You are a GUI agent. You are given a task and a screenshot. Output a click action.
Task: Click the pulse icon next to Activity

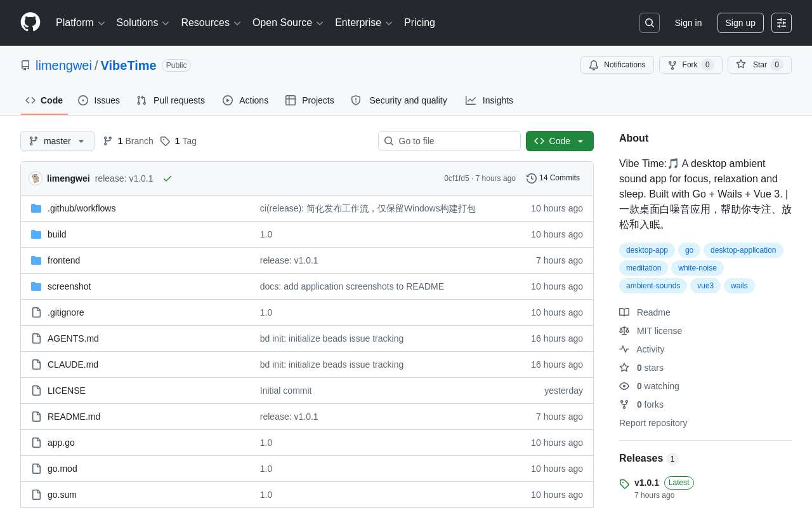(624, 349)
